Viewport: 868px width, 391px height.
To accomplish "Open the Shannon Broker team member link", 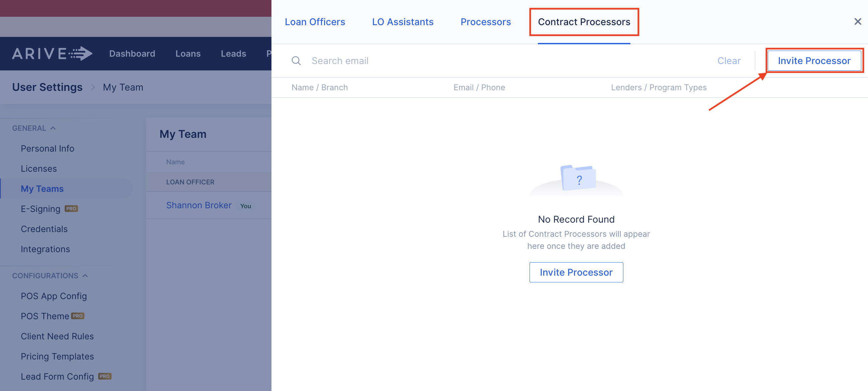I will coord(199,205).
